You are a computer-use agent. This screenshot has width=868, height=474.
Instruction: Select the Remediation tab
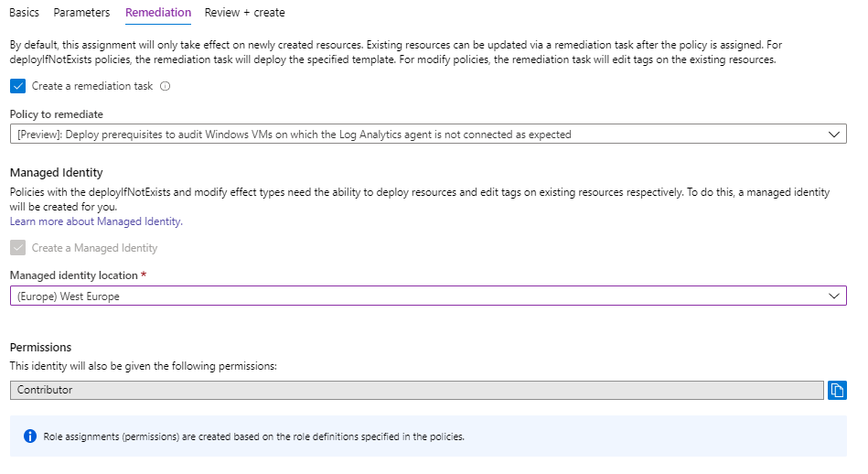(x=158, y=12)
